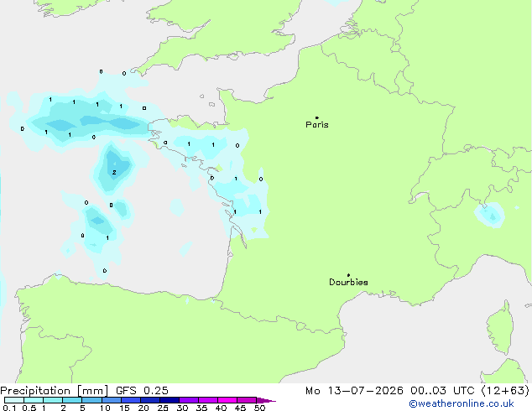This screenshot has height=411, width=532.
Task: Click the legend scale label '0.1'
Action: click(x=9, y=408)
